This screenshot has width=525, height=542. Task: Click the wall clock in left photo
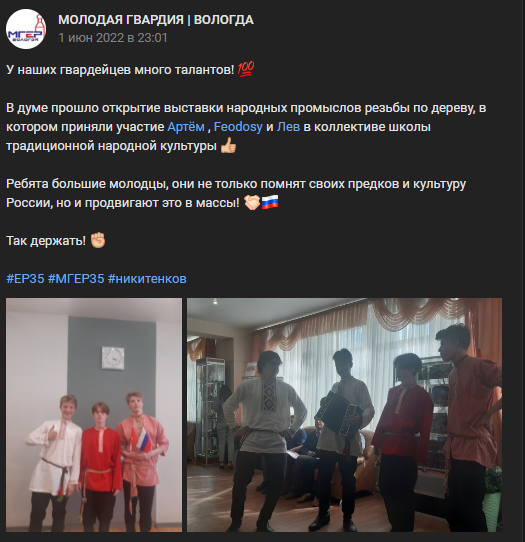(x=113, y=358)
